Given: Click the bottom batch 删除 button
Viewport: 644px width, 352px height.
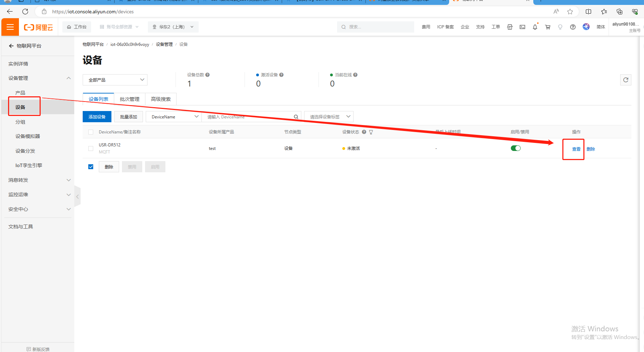Looking at the screenshot, I should (109, 167).
